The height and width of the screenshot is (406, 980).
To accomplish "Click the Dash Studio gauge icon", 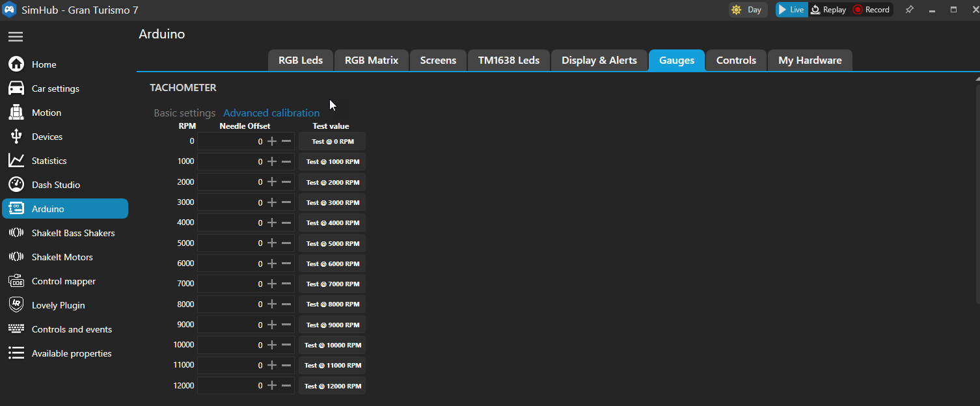I will 16,184.
